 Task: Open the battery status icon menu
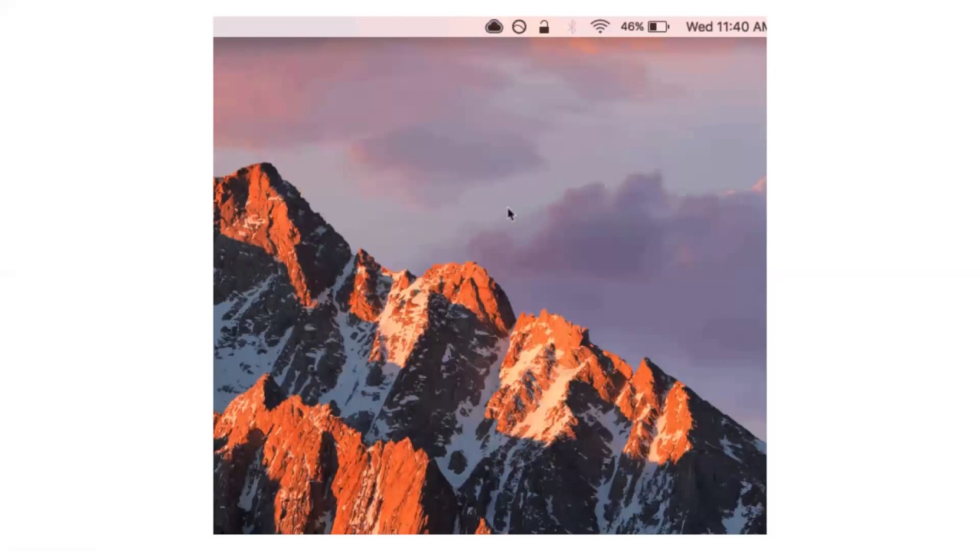click(x=658, y=27)
